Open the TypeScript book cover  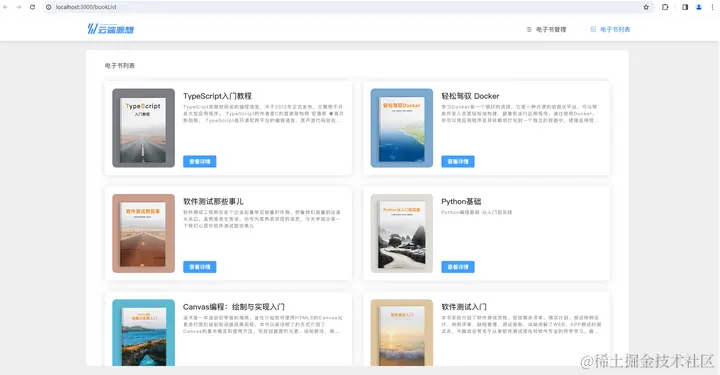click(143, 128)
